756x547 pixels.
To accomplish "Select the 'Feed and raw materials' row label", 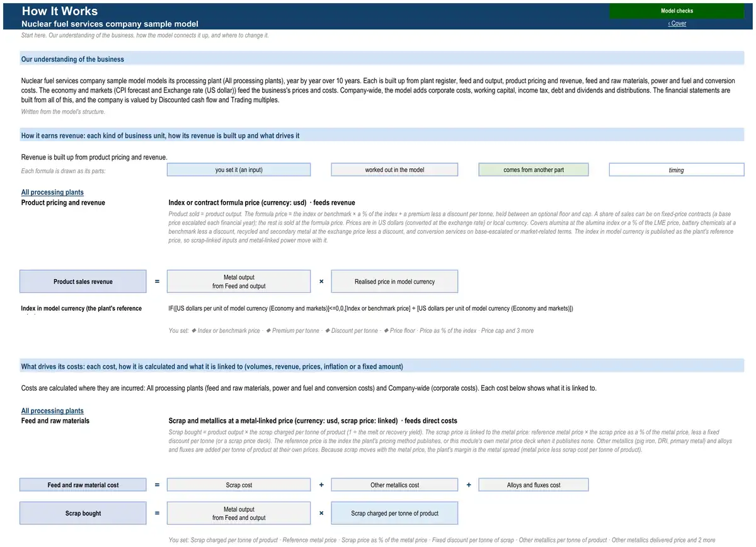I will (x=55, y=420).
